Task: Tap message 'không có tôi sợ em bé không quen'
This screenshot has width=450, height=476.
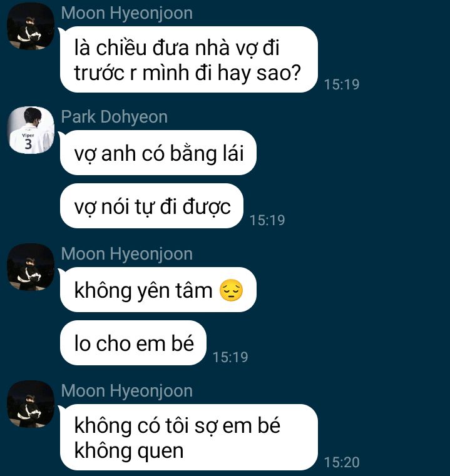Action: click(188, 437)
